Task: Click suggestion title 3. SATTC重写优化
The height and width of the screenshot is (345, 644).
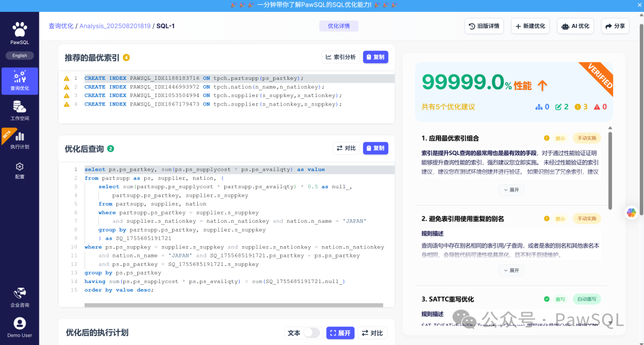Action: [x=448, y=299]
